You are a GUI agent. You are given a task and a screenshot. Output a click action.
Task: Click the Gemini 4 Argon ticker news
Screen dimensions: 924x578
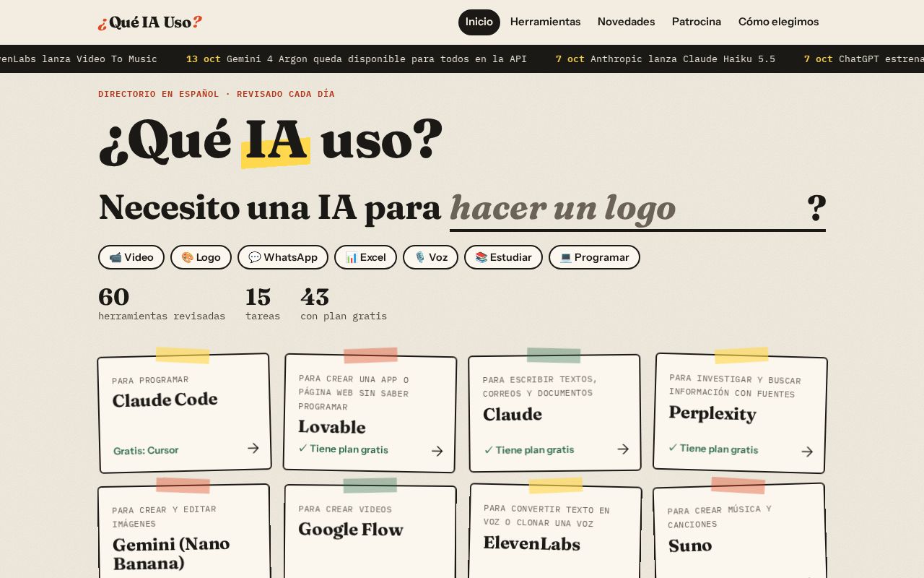point(357,59)
